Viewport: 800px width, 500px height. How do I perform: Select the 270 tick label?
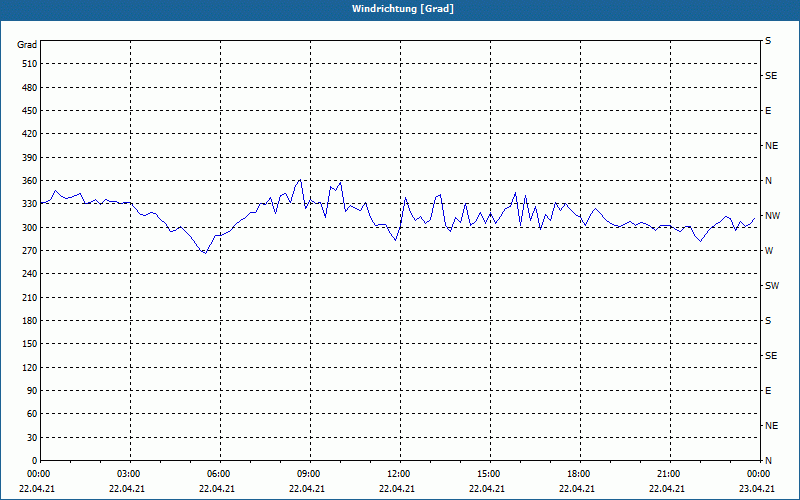[30, 251]
